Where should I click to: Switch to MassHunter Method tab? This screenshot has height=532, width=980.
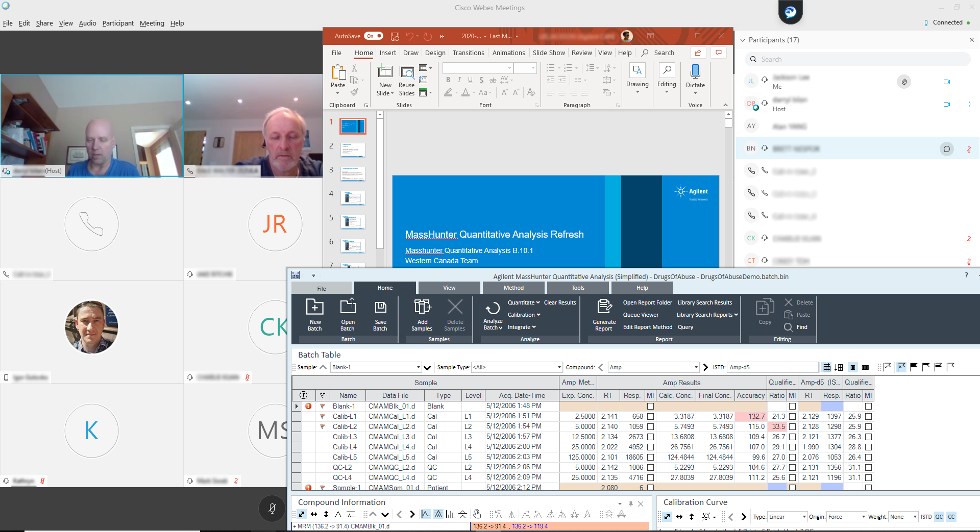pyautogui.click(x=513, y=288)
